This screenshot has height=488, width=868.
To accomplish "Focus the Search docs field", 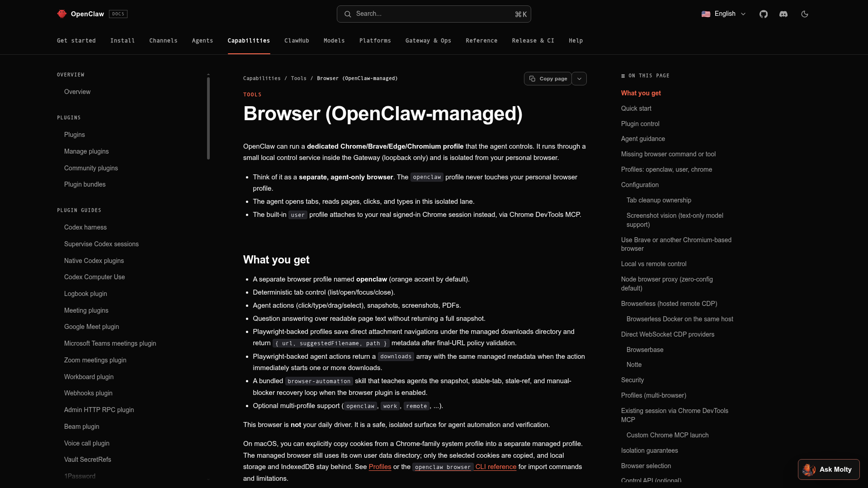I will click(434, 14).
